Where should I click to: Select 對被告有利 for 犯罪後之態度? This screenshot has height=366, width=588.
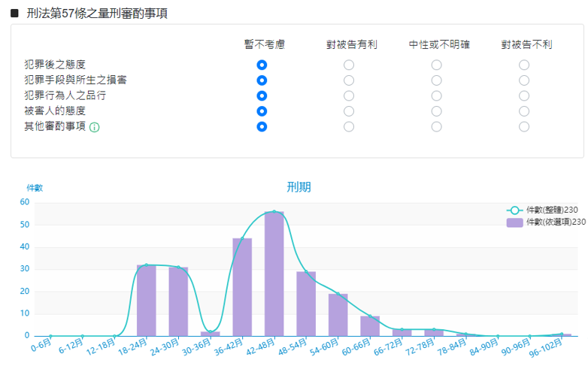coord(349,65)
